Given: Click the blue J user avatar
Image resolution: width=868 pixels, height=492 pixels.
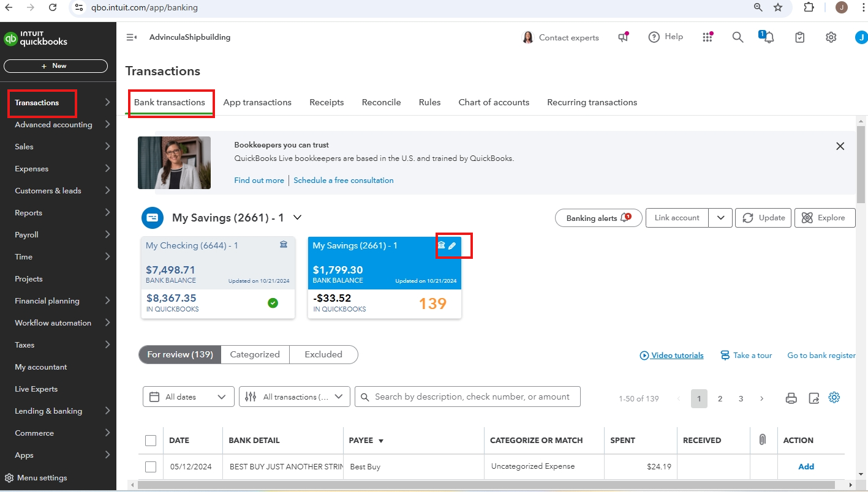Looking at the screenshot, I should pos(861,37).
